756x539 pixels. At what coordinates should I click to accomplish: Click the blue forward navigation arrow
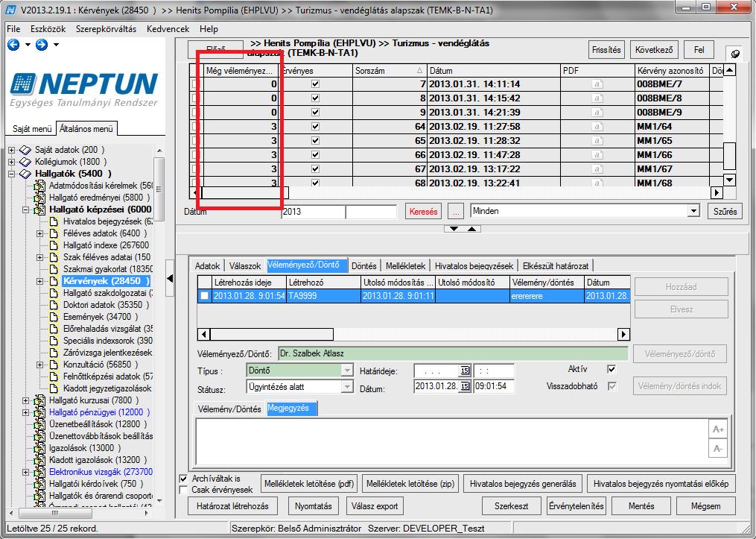[x=42, y=45]
